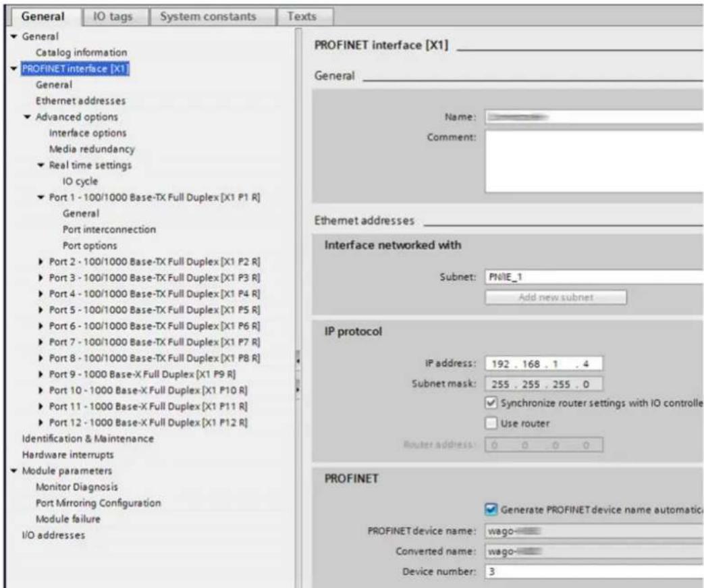Open Monitor Diagnosis in the tree

click(77, 487)
